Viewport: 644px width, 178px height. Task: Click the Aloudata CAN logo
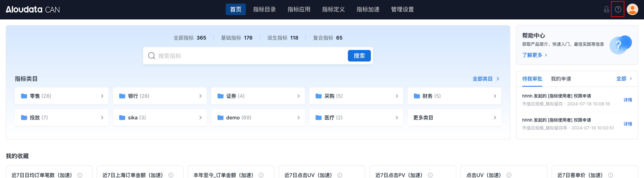33,10
